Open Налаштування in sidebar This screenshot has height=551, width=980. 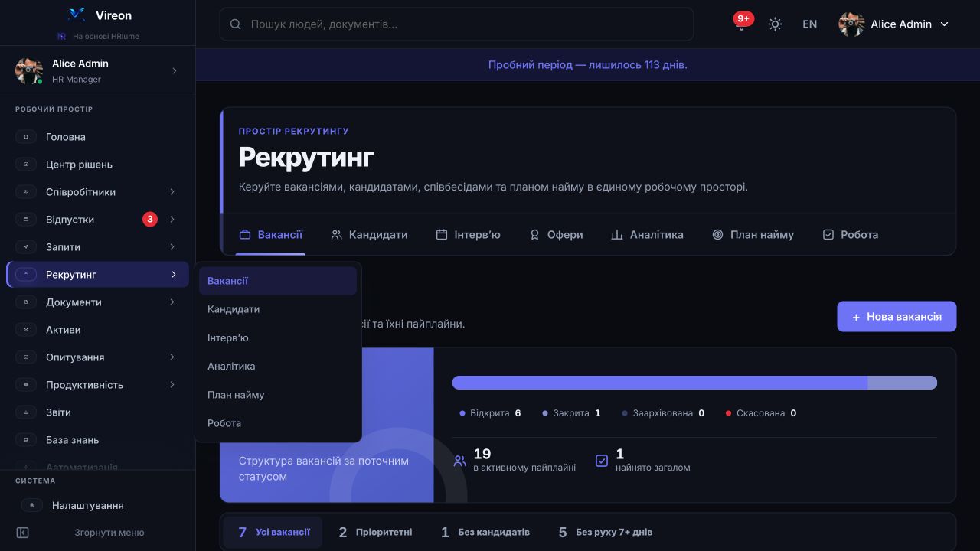97,505
